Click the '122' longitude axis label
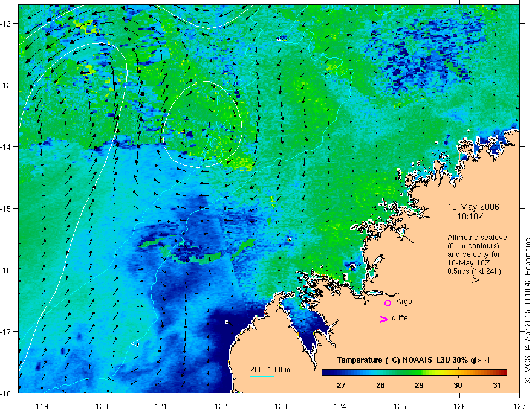The height and width of the screenshot is (411, 532). coord(221,406)
